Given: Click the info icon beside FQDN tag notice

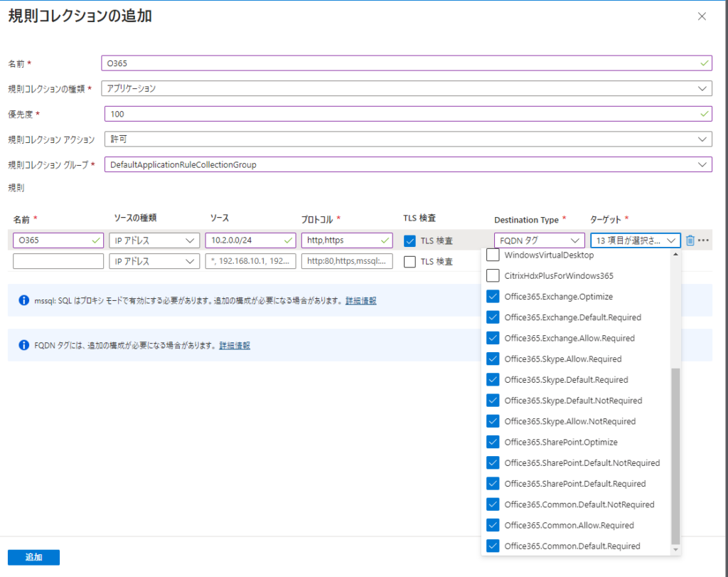Looking at the screenshot, I should [x=23, y=345].
